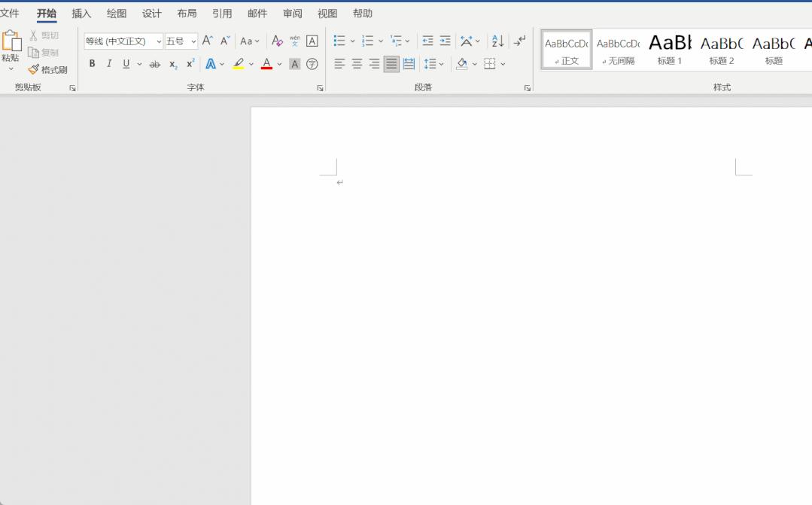812x505 pixels.
Task: Open the 字体 font dialog launcher
Action: coord(320,88)
